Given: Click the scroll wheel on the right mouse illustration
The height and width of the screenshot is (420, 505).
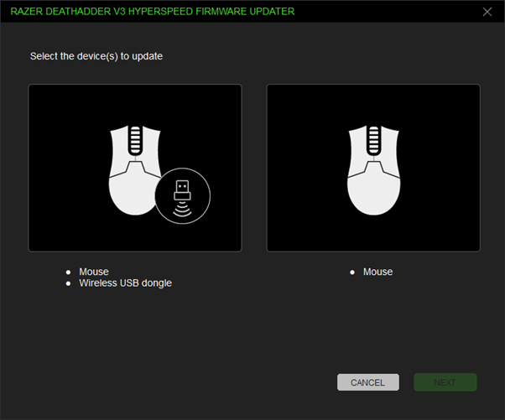Looking at the screenshot, I should (373, 142).
